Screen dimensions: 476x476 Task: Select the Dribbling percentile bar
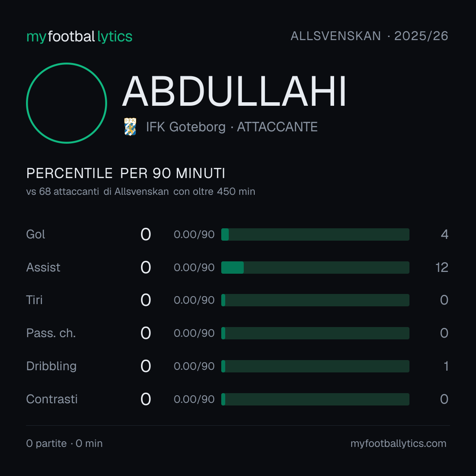(315, 366)
